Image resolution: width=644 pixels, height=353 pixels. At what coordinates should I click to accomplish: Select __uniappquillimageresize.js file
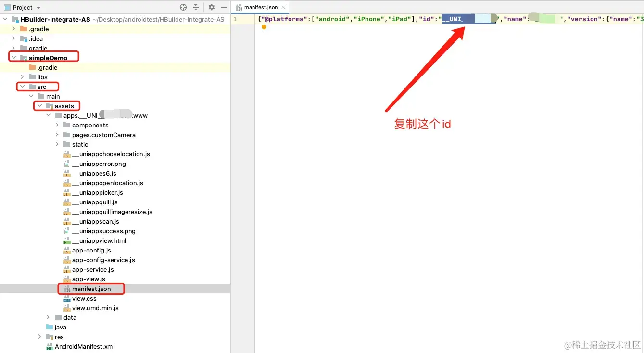coord(112,212)
